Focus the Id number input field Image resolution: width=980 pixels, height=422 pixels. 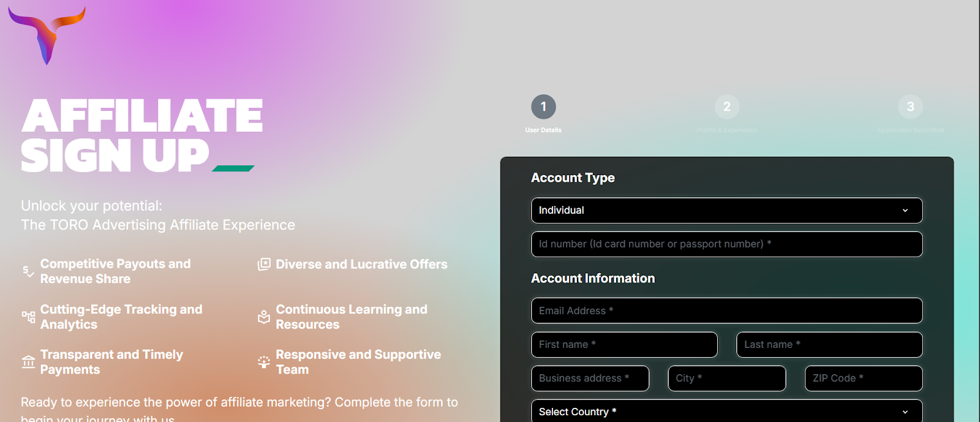point(726,244)
